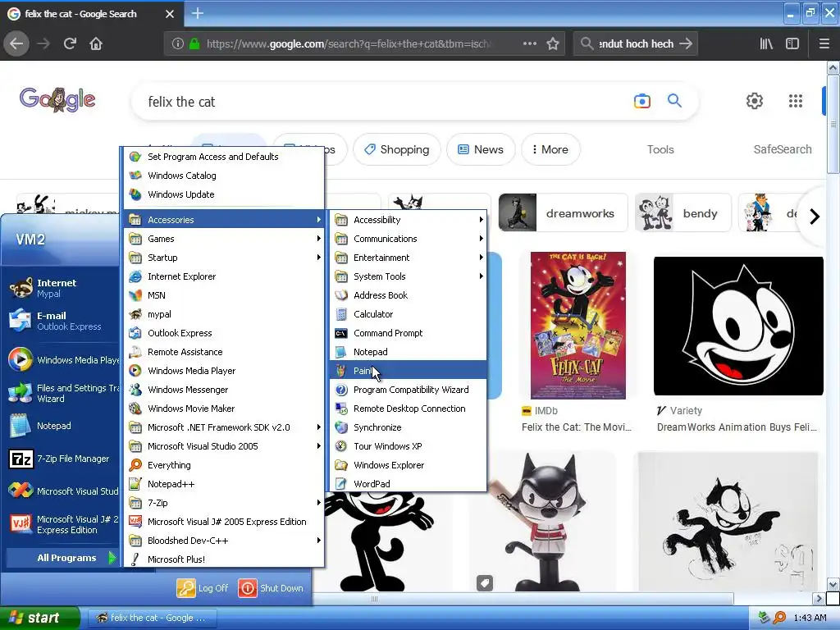Click mypal raccoon icon in programs list
Screen dimensions: 840x630
pos(135,314)
